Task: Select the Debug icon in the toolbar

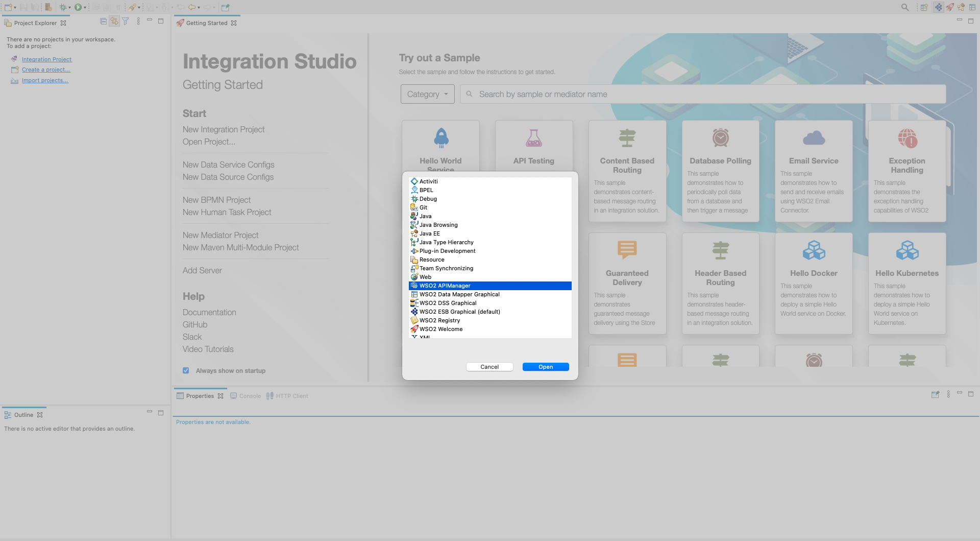Action: (64, 8)
